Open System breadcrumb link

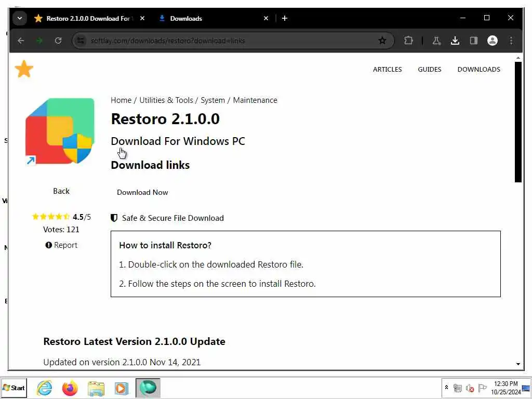click(x=212, y=100)
